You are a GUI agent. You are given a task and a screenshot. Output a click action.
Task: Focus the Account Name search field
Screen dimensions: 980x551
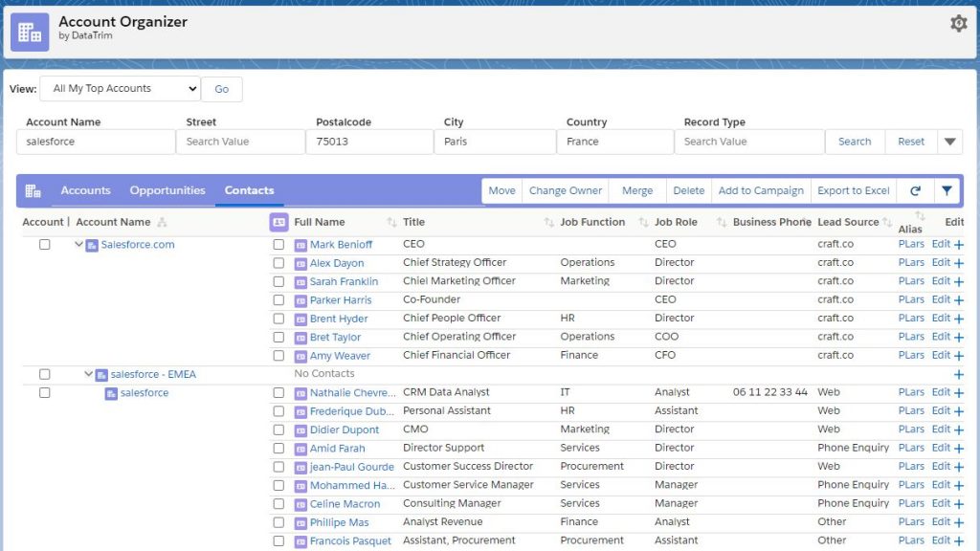96,142
